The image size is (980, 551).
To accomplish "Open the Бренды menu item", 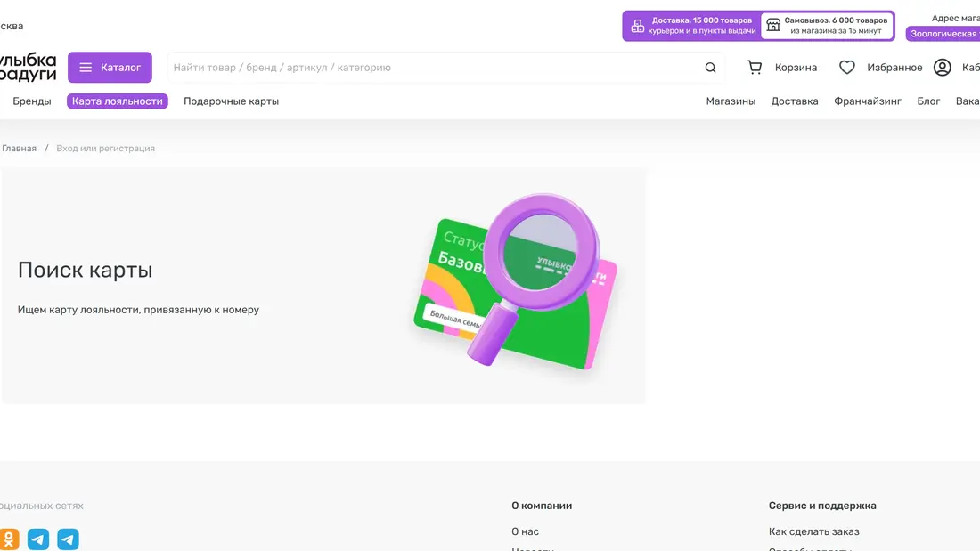I will tap(32, 101).
